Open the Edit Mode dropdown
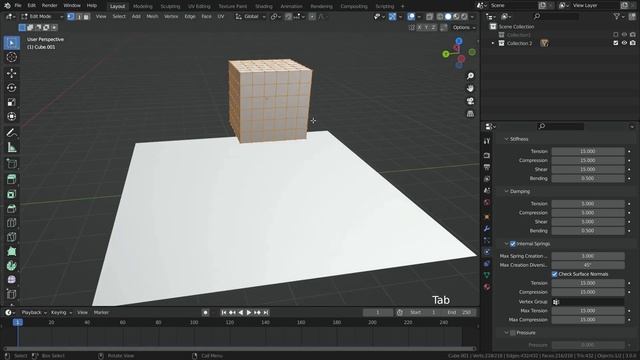This screenshot has height=360, width=640. (x=42, y=17)
